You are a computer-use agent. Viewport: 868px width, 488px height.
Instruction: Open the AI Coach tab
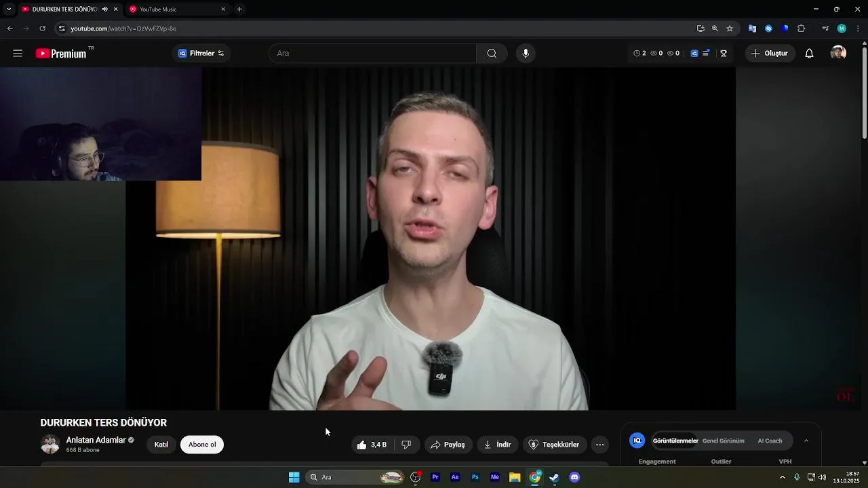(x=770, y=441)
